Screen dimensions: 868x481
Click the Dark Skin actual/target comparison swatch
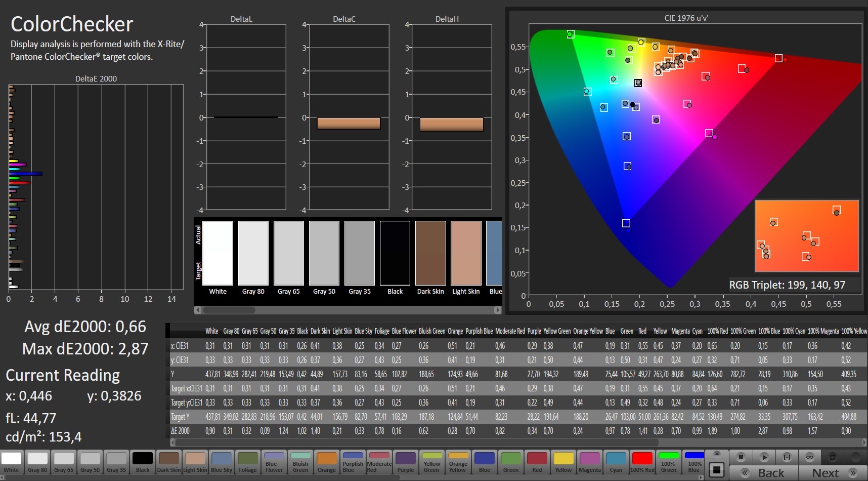tap(430, 253)
